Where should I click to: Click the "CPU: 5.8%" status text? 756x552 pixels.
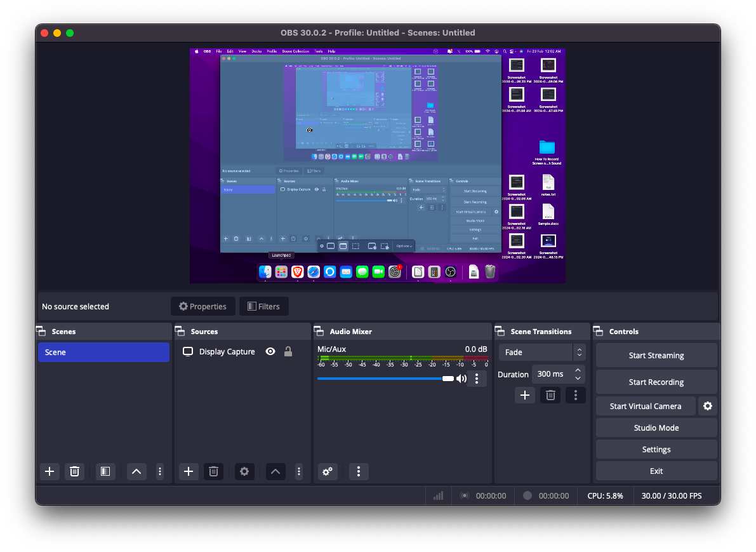coord(605,495)
